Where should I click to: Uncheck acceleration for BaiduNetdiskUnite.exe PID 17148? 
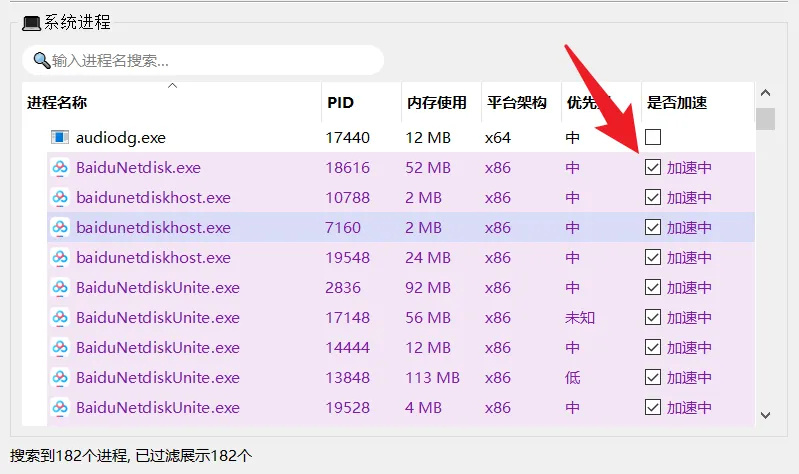point(653,318)
